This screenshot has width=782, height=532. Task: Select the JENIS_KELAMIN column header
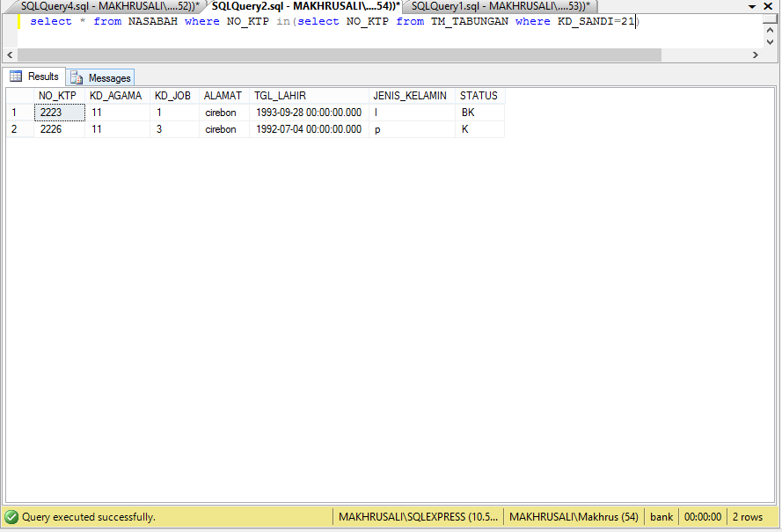tap(412, 96)
